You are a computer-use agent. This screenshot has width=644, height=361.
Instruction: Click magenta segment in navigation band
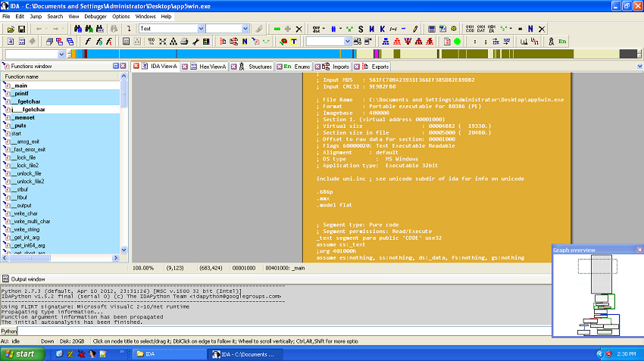click(x=377, y=54)
